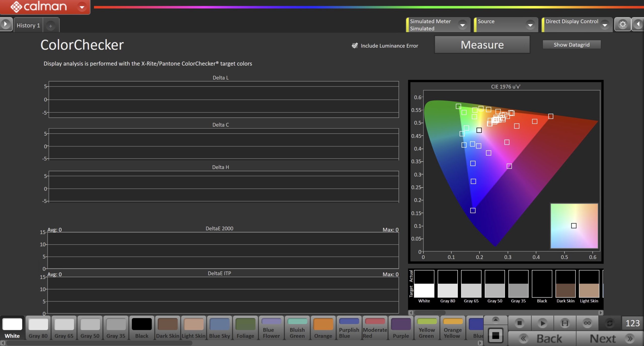Screen dimensions: 644x346
Task: Click the 123 numeric readout button
Action: click(632, 323)
